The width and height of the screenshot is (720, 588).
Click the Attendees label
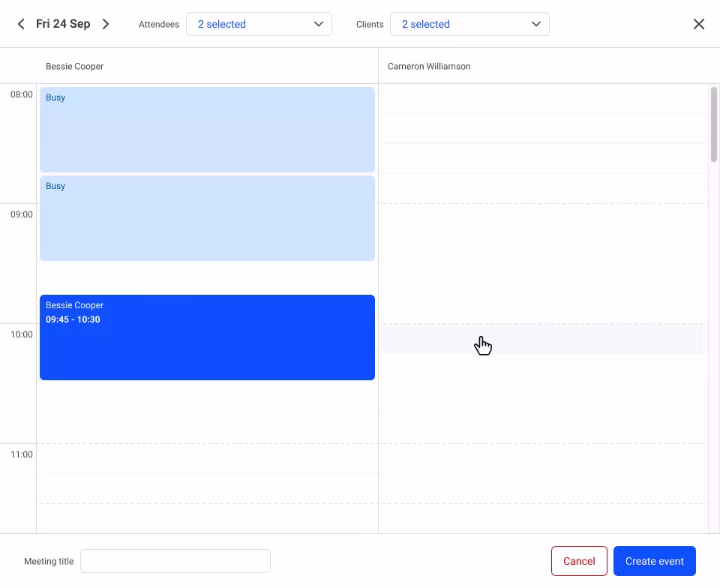point(159,24)
